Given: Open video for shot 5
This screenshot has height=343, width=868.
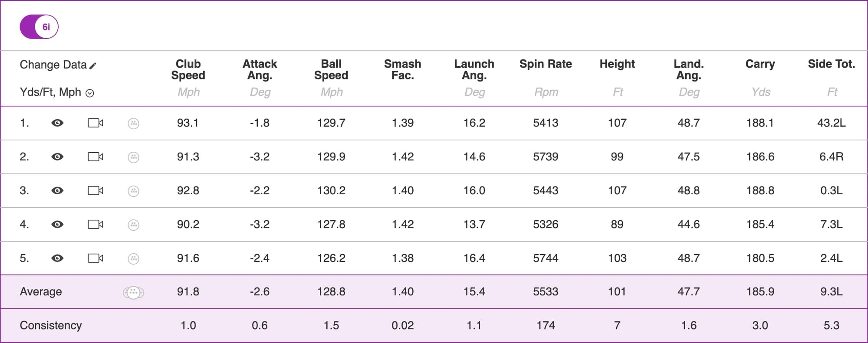Looking at the screenshot, I should point(95,258).
